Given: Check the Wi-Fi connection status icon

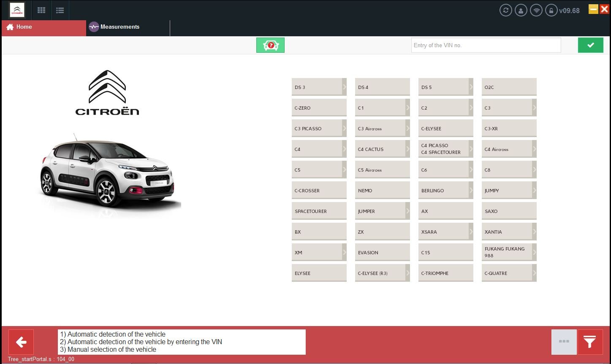Looking at the screenshot, I should pyautogui.click(x=536, y=10).
